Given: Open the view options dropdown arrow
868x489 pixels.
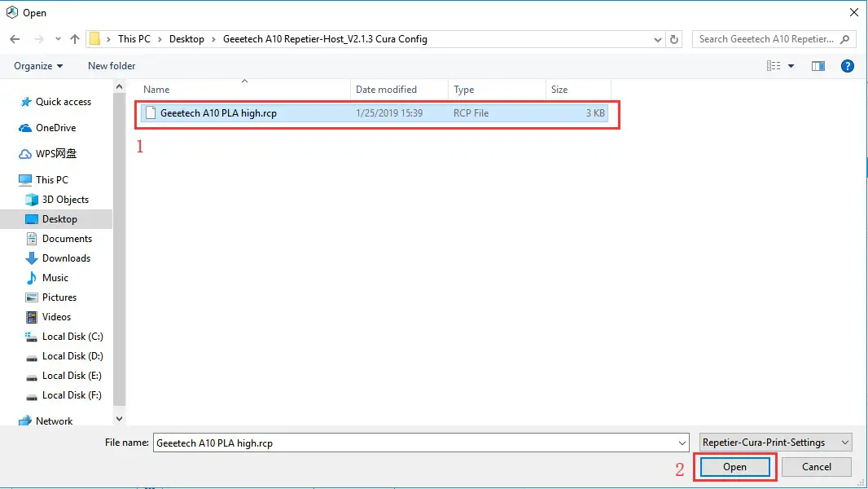Looking at the screenshot, I should pos(791,66).
